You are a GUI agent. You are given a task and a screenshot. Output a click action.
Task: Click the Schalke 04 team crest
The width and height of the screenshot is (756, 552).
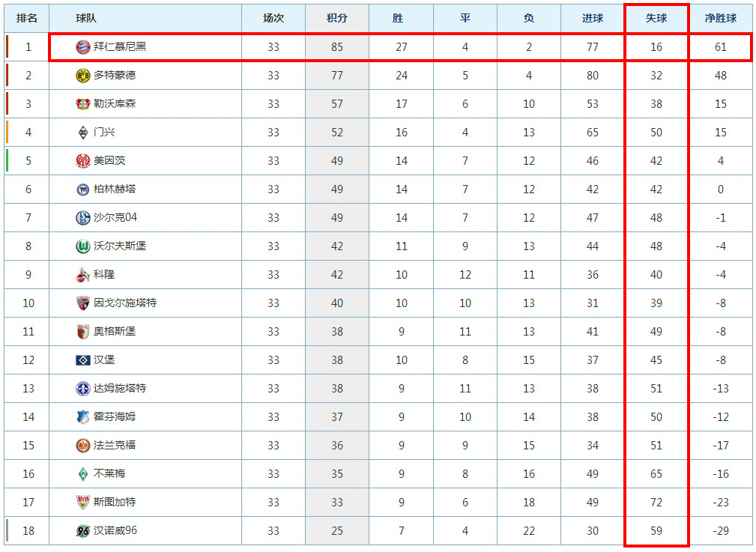click(82, 218)
